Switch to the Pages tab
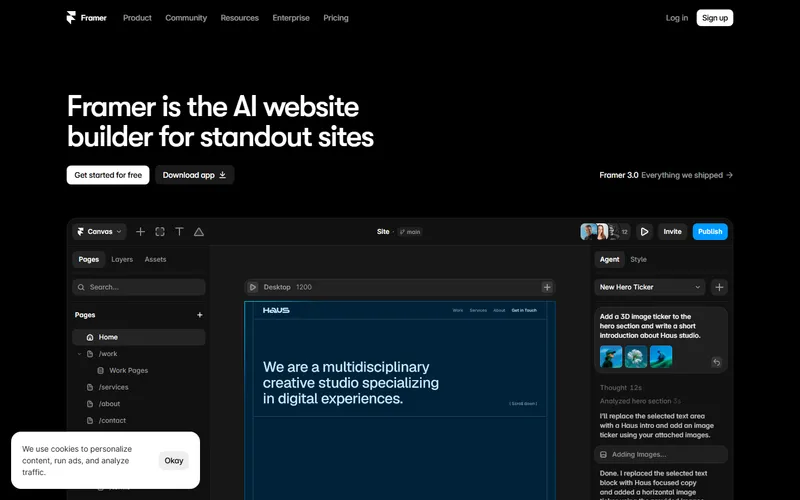This screenshot has width=800, height=500. pyautogui.click(x=89, y=259)
